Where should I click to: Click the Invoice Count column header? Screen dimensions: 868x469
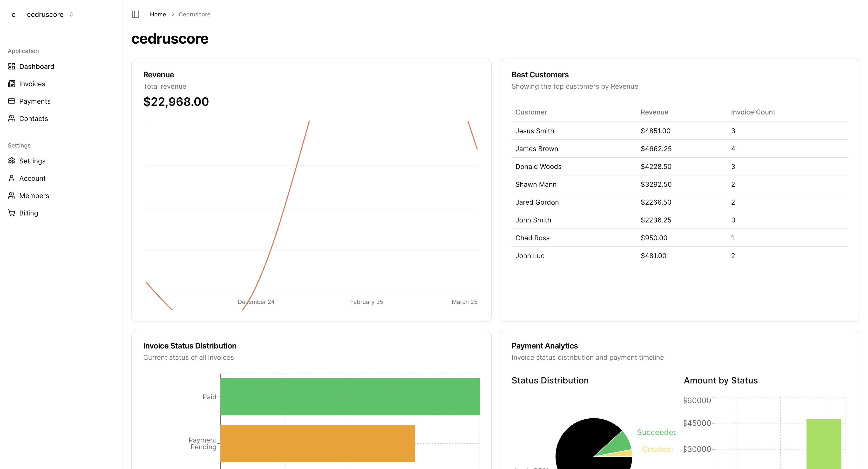coord(753,112)
